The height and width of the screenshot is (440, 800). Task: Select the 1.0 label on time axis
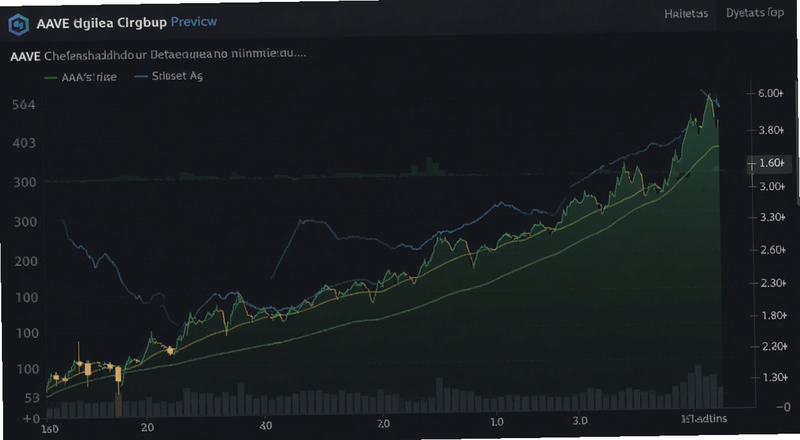click(496, 422)
